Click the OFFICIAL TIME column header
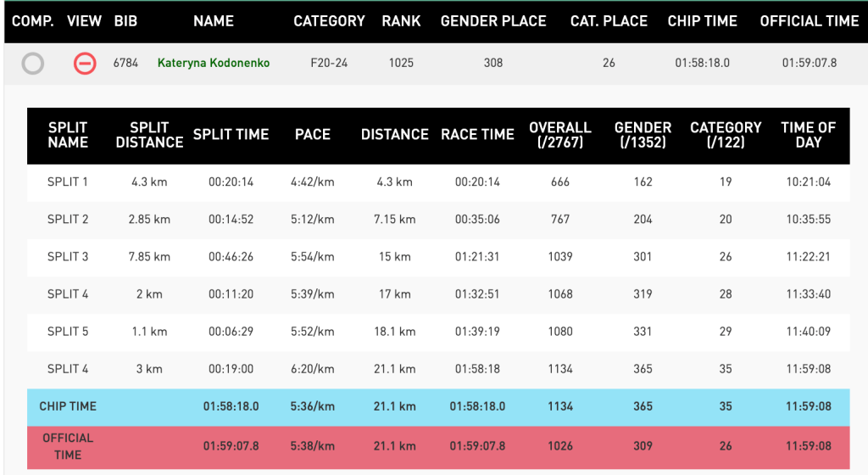The image size is (868, 475). click(810, 21)
